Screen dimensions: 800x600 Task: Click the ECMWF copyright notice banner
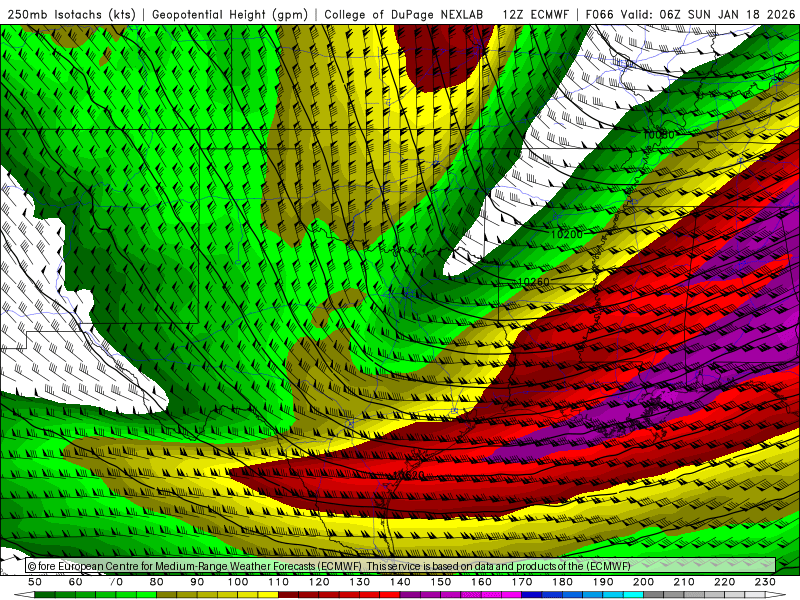[401, 566]
